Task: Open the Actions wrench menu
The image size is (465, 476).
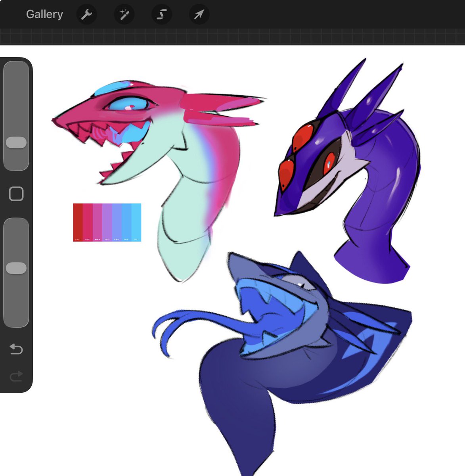Action: coord(86,15)
